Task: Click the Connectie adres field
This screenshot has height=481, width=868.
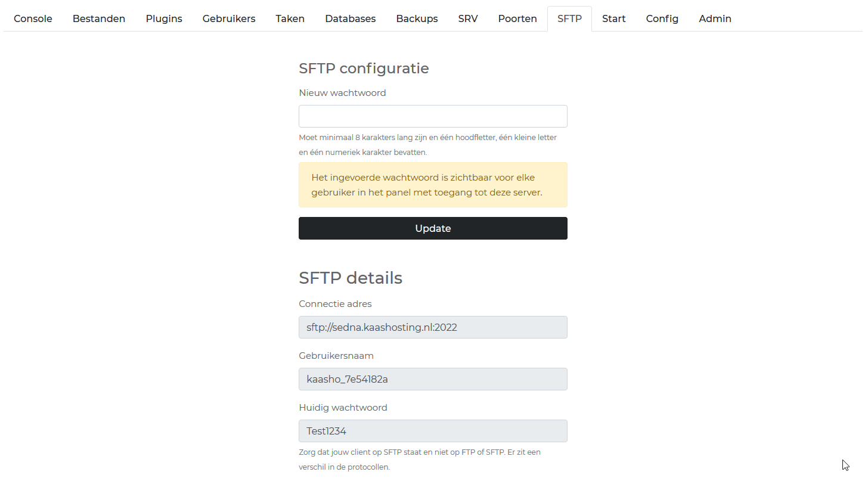Action: (x=433, y=327)
